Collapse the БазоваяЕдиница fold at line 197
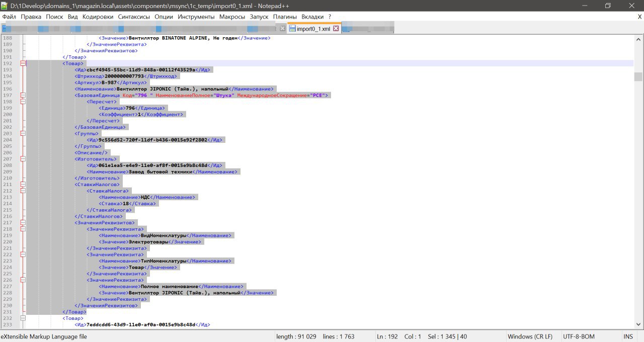644x342 pixels. (23, 95)
